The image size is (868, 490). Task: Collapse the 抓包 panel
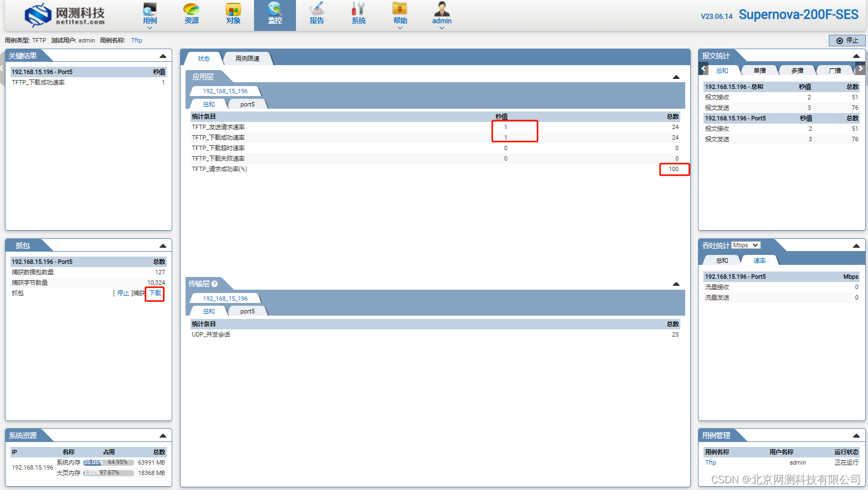click(x=163, y=246)
